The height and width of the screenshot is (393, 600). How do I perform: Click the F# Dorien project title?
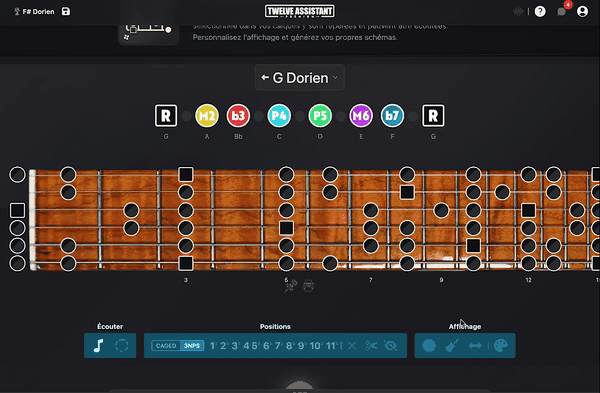pyautogui.click(x=38, y=11)
